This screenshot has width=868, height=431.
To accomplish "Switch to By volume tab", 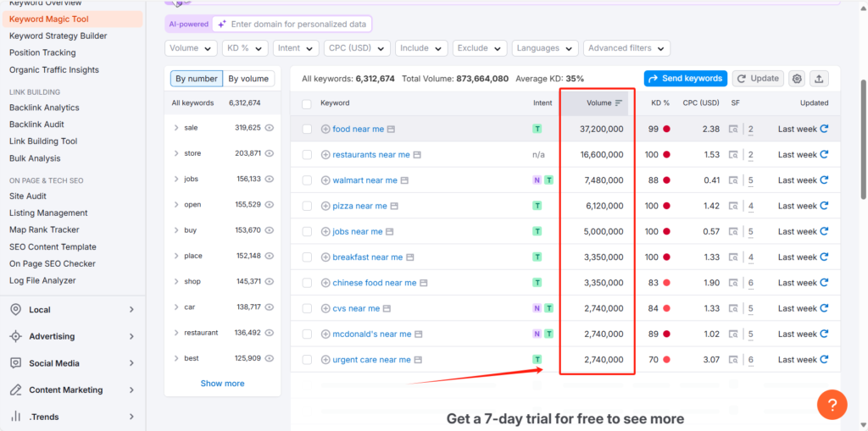I will coord(248,79).
